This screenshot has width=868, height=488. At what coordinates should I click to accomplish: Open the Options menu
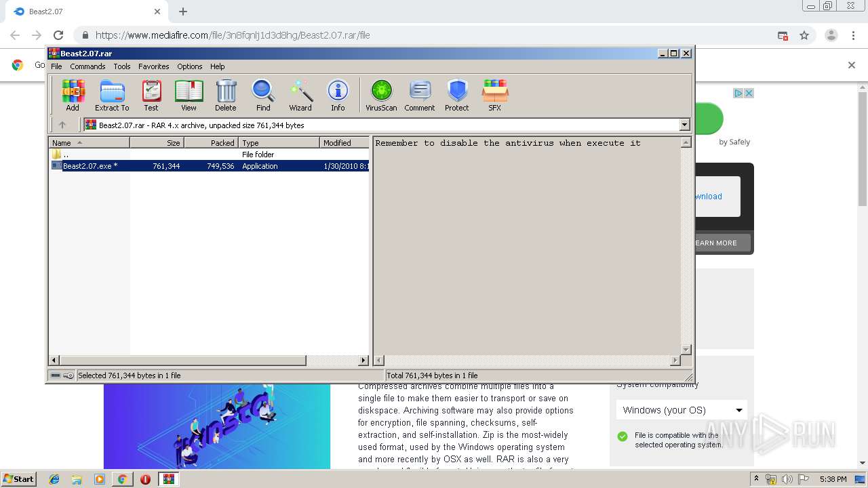pos(190,66)
